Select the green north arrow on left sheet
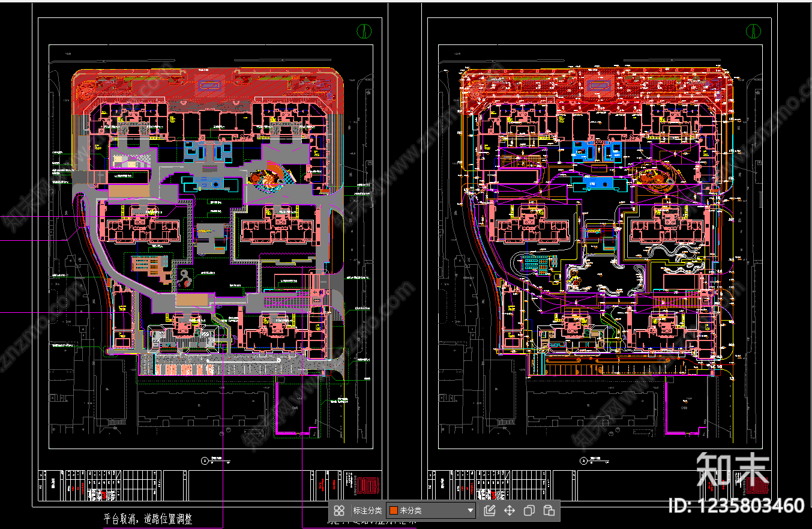Viewport: 812px width, 529px height. (363, 30)
